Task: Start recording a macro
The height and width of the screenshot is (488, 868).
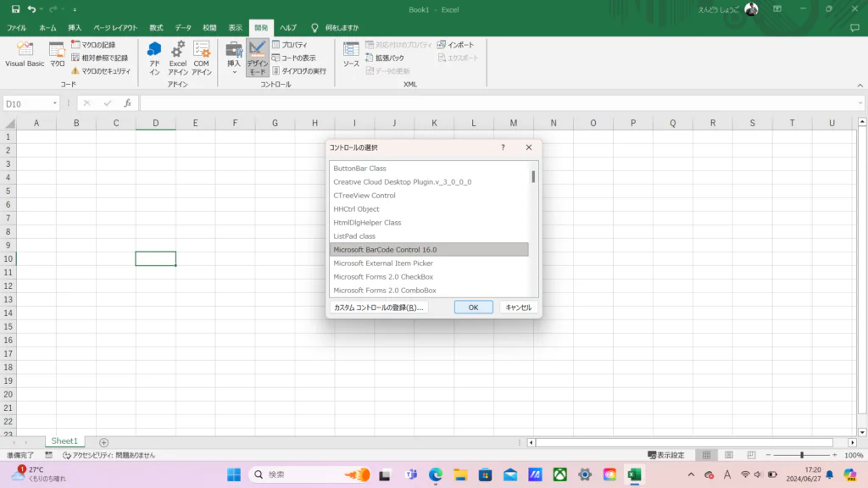Action: click(93, 45)
